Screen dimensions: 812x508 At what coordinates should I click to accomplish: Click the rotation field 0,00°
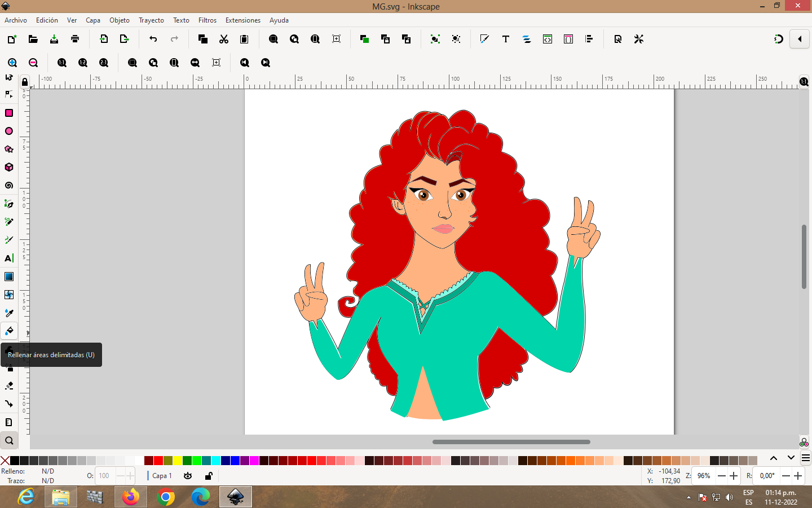coord(767,476)
